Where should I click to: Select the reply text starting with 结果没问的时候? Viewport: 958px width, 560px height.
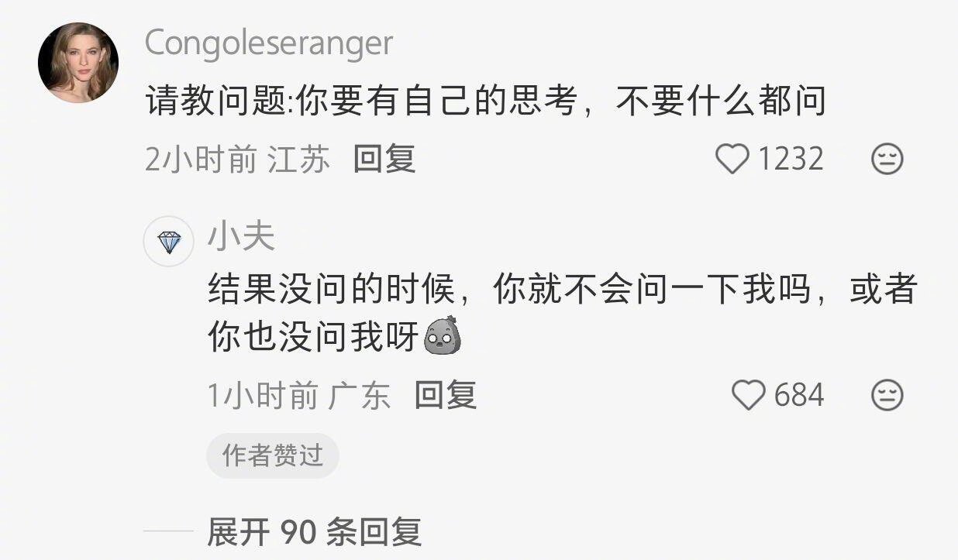pos(563,314)
